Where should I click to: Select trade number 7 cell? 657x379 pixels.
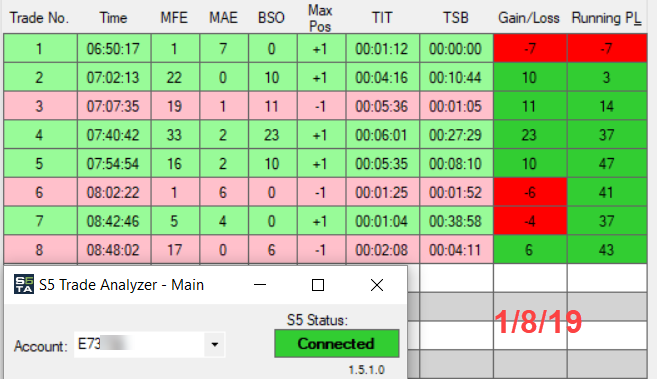coord(40,221)
